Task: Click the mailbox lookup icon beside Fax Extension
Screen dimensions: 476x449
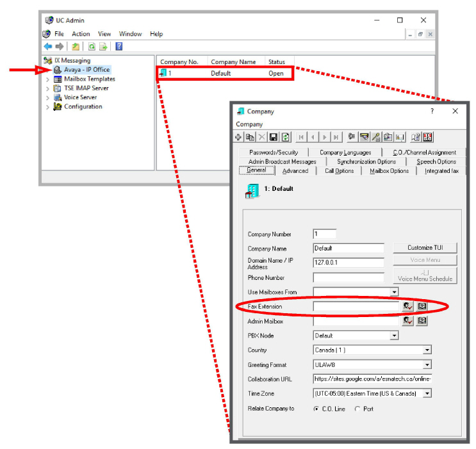Action: 408,306
